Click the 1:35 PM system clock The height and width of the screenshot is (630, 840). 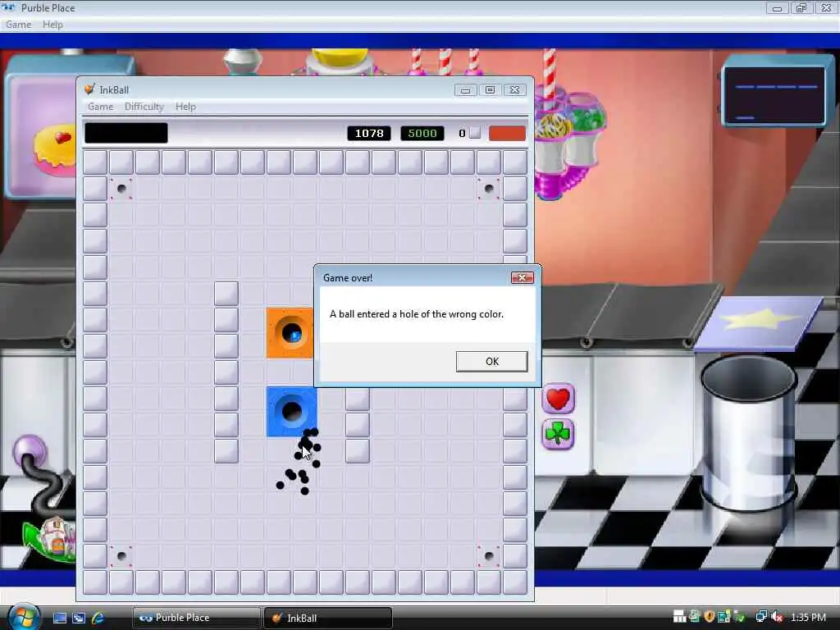808,617
